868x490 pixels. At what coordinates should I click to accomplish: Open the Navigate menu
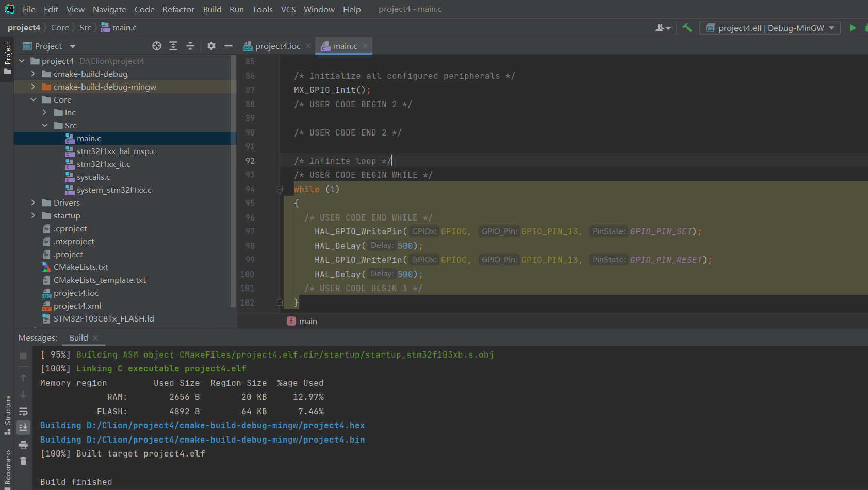109,9
